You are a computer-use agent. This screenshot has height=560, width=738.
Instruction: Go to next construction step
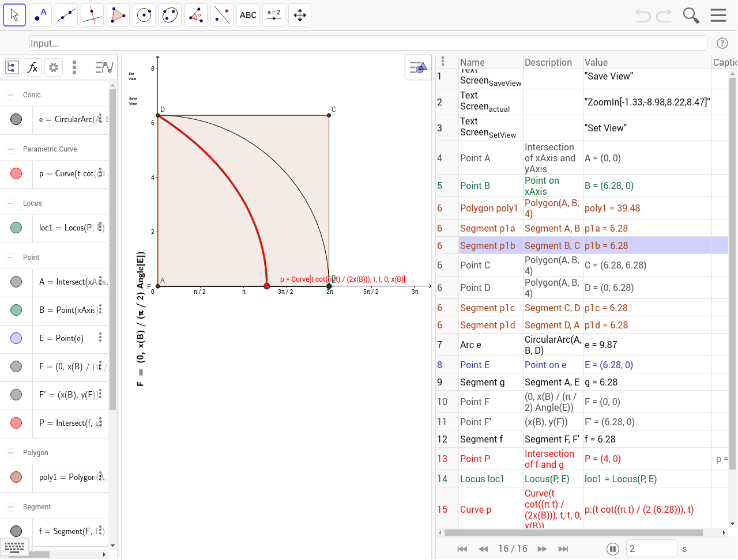[542, 549]
